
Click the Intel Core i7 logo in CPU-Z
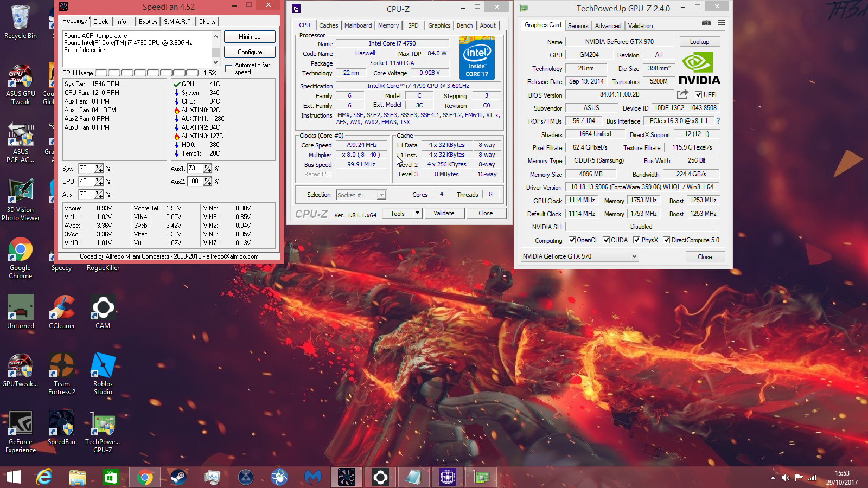point(477,58)
